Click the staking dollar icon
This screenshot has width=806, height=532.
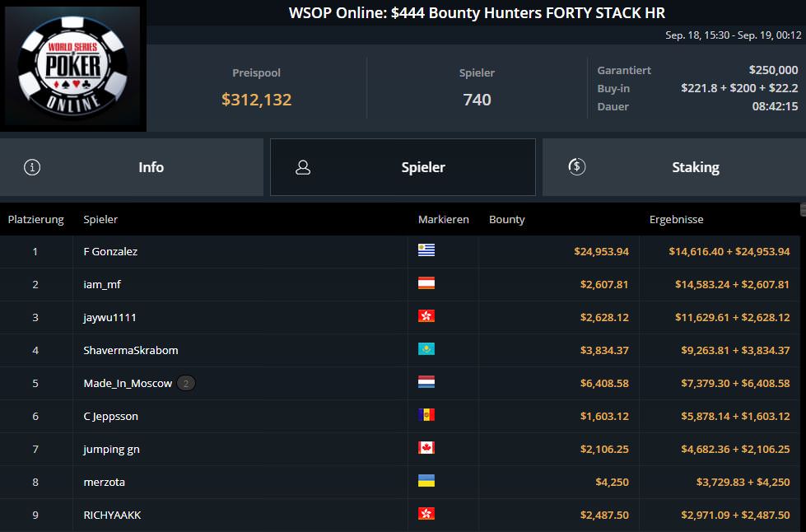577,166
